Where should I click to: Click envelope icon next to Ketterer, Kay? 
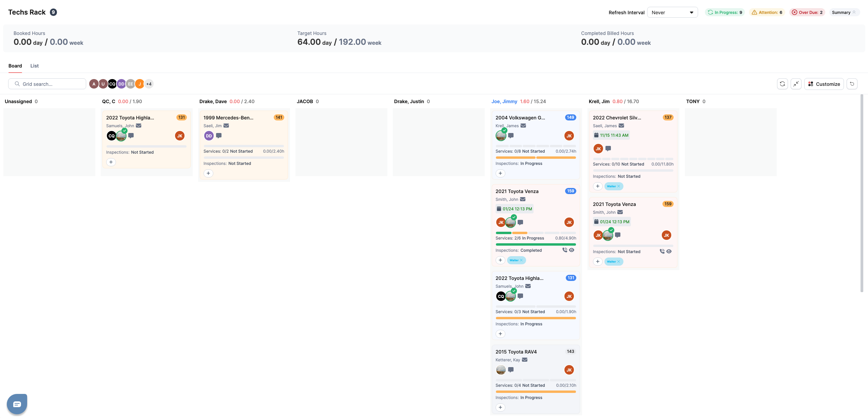[525, 360]
